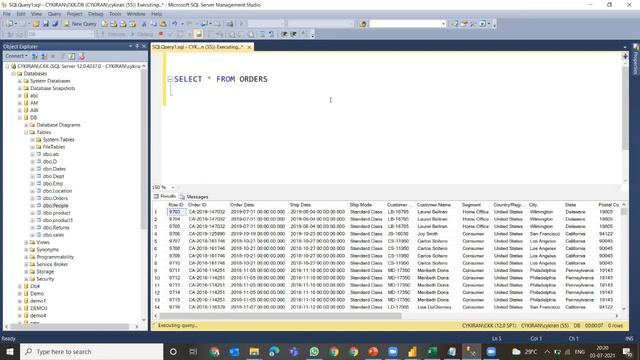The image size is (640, 360).
Task: Open the Window menu
Action: tap(136, 14)
